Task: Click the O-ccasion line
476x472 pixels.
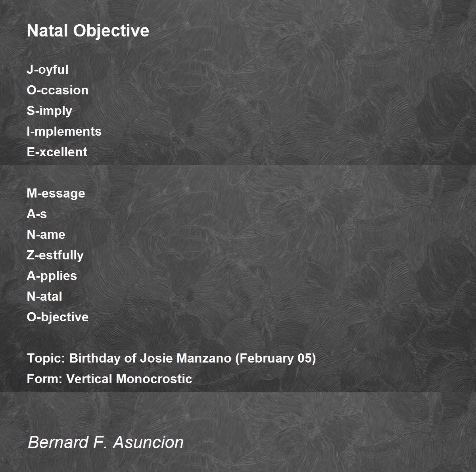Action: pyautogui.click(x=58, y=90)
